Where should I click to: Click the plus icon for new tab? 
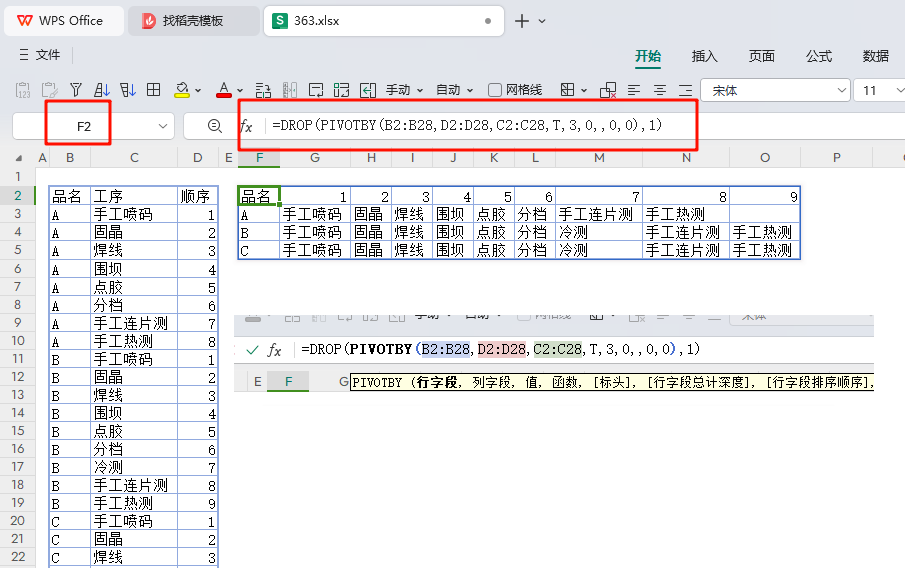coord(522,21)
